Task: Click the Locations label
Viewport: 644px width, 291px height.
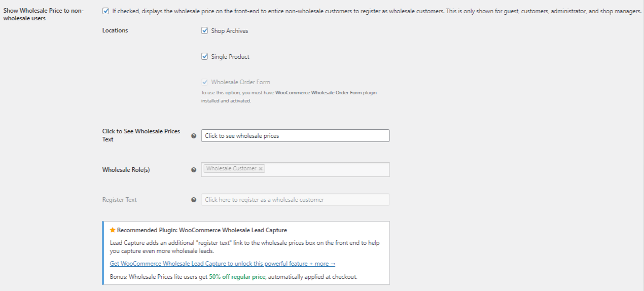Action: tap(115, 30)
